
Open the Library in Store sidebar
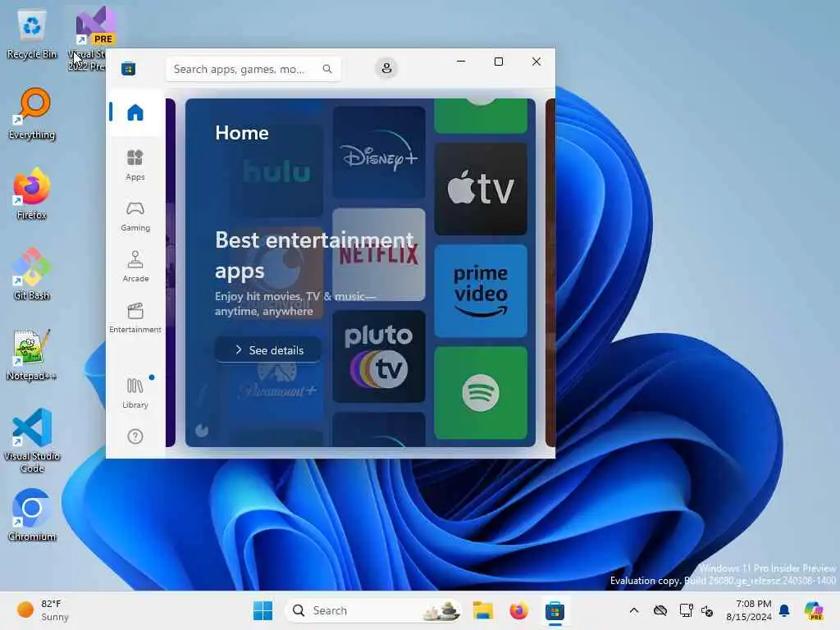(x=135, y=393)
